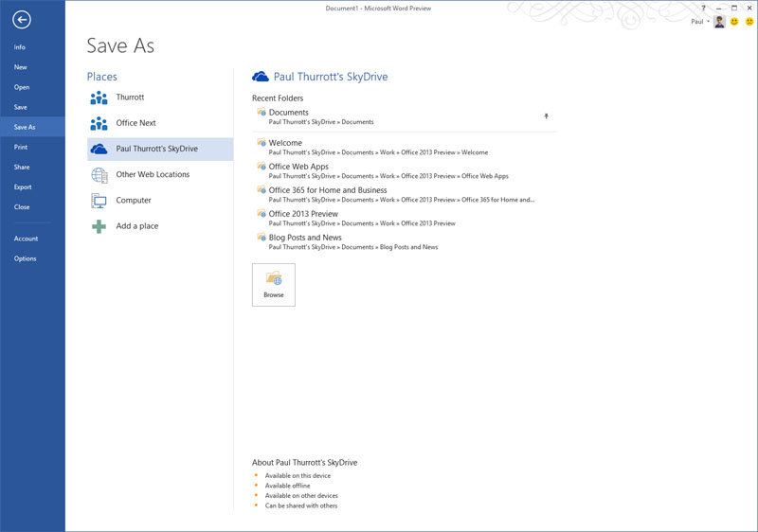Click the Computer monitor icon
This screenshot has width=758, height=532.
coord(99,201)
